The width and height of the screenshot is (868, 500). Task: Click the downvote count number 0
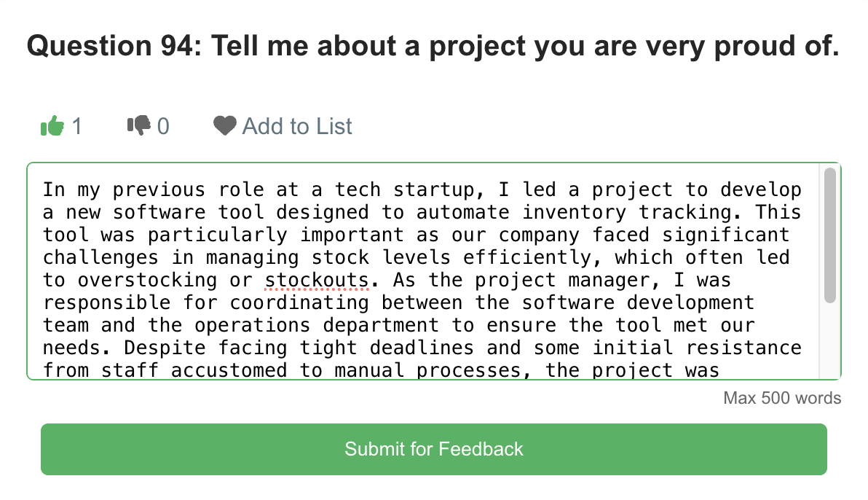163,126
